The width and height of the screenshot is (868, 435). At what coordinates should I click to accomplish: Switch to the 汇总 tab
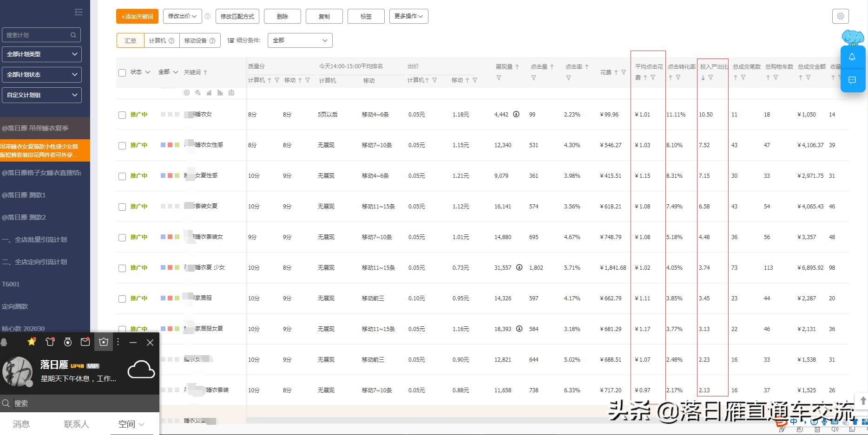tap(130, 40)
